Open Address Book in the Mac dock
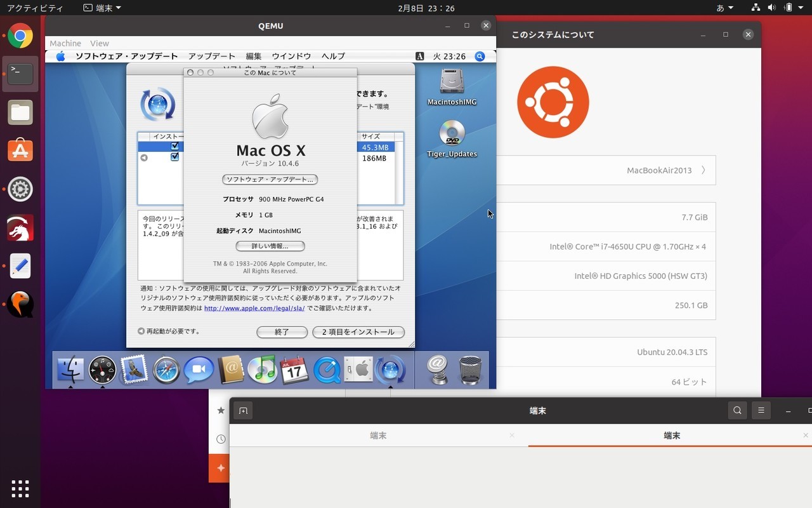 (x=230, y=369)
